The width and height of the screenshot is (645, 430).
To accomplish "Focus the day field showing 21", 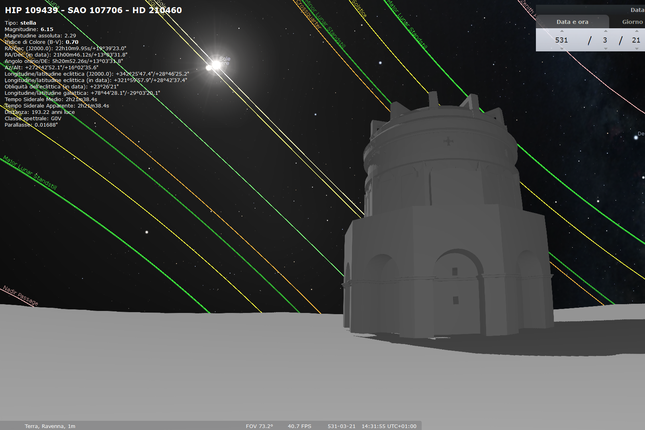I will point(636,40).
